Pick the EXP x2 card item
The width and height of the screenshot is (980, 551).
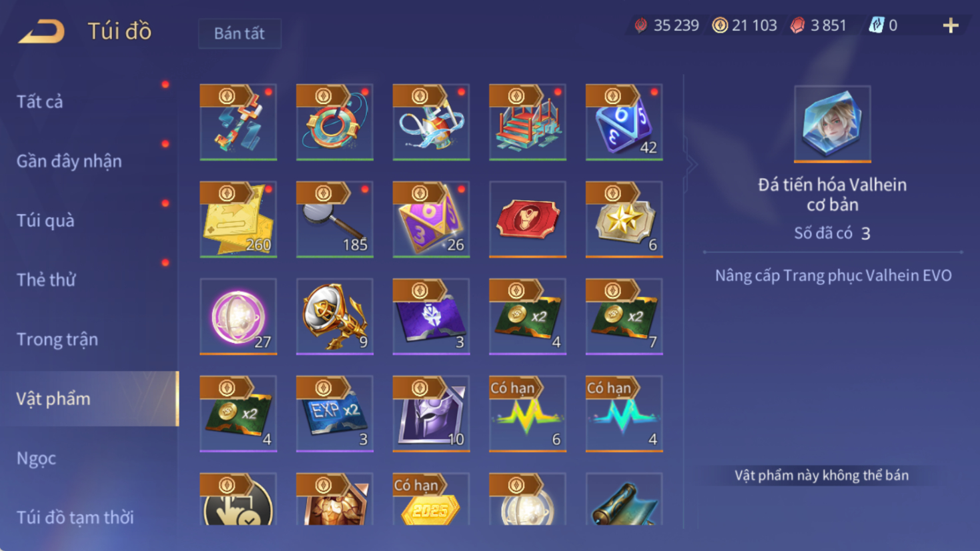point(335,414)
